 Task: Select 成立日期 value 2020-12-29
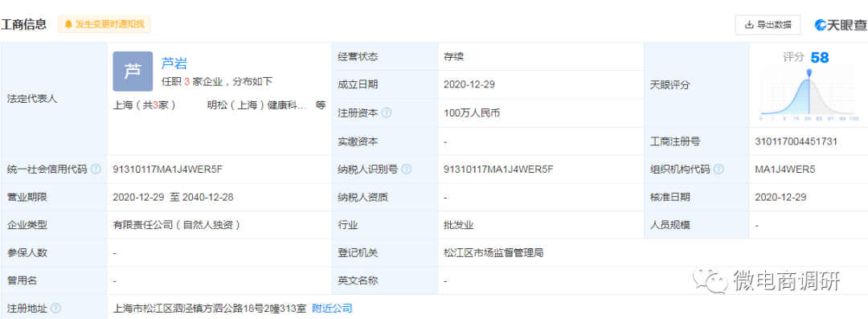click(x=469, y=84)
